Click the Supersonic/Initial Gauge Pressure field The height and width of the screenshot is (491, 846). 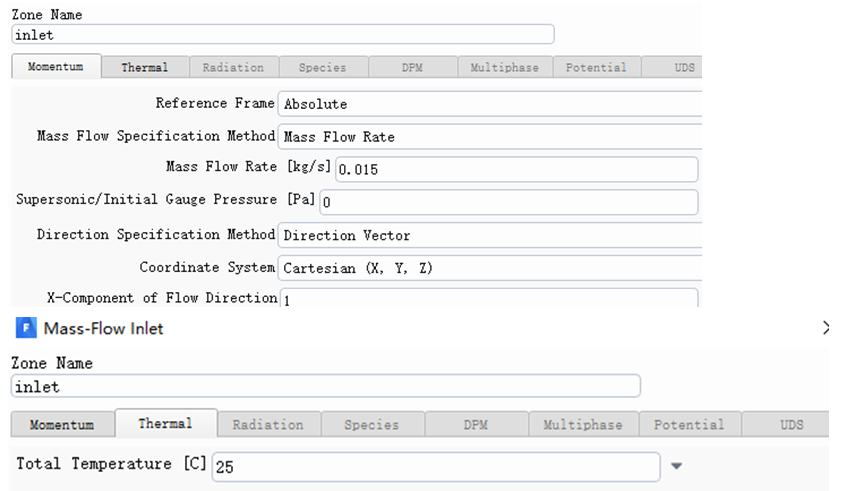pyautogui.click(x=509, y=202)
